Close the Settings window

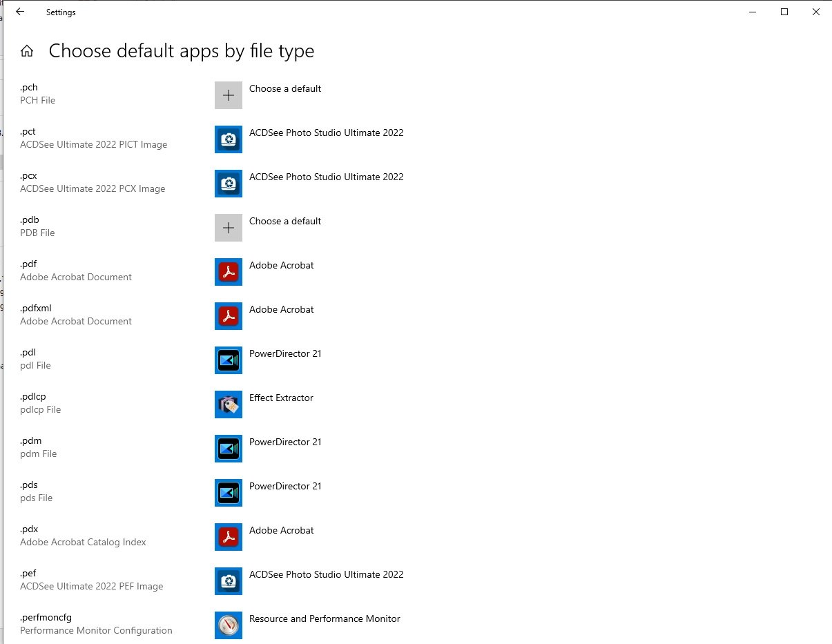coord(816,12)
